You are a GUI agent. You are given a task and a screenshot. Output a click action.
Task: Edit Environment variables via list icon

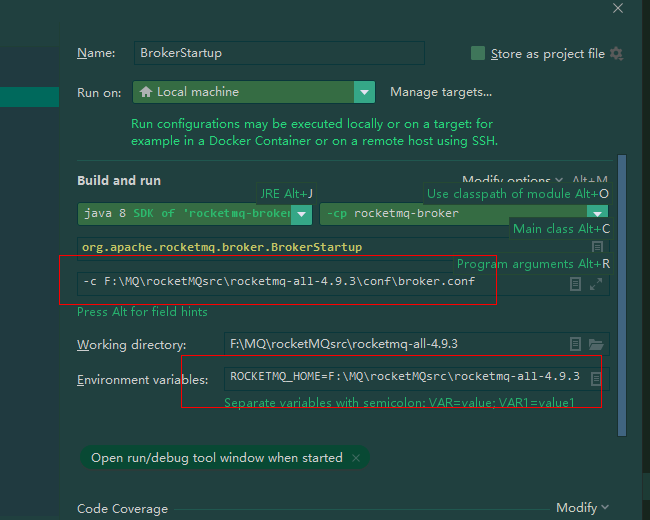pyautogui.click(x=596, y=378)
